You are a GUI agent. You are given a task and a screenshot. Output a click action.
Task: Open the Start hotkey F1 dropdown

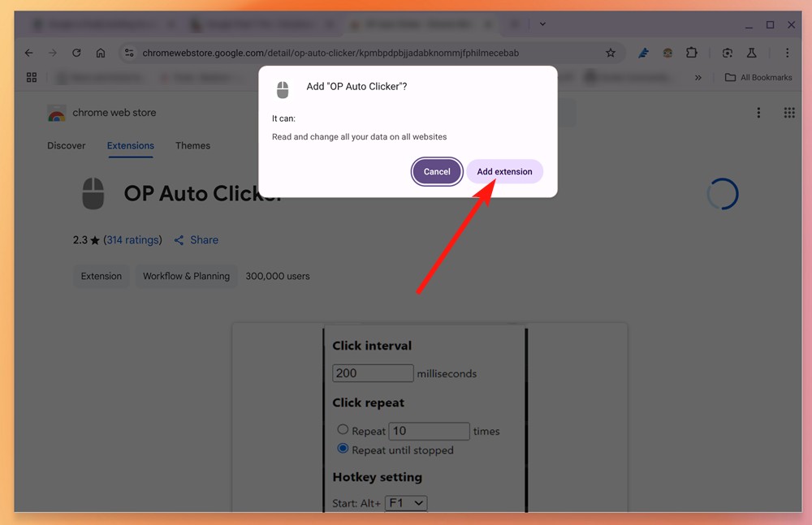[406, 503]
